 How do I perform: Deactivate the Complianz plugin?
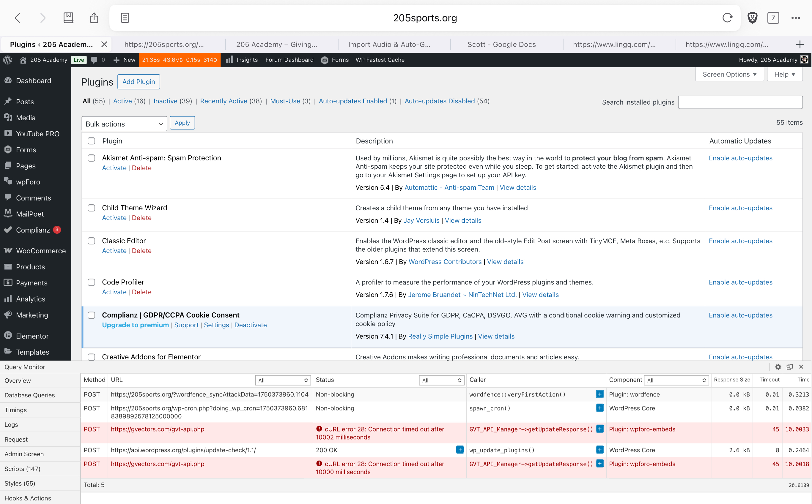click(x=250, y=325)
